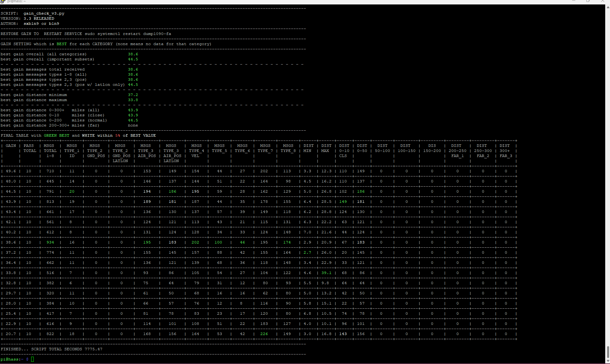Click the sudo systemctl restart dump1090-fa text

coord(128,34)
